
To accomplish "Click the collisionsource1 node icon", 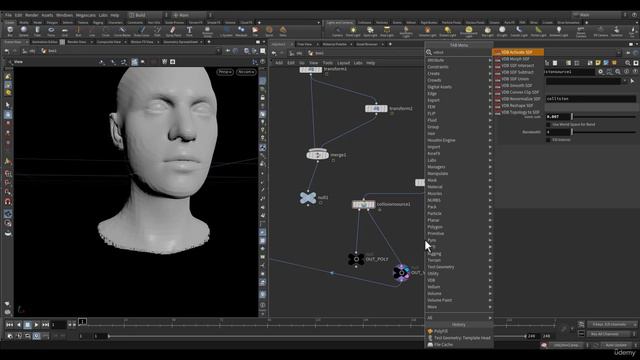I will tap(363, 204).
